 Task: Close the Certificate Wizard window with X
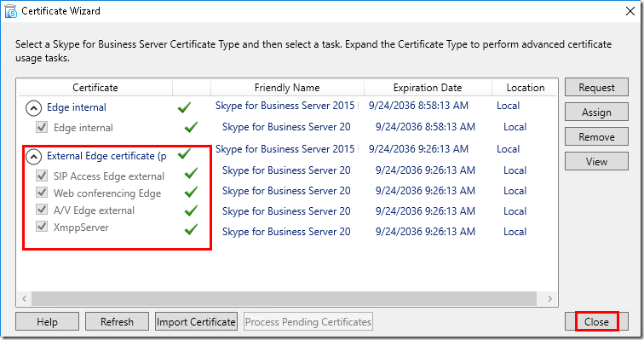click(630, 11)
